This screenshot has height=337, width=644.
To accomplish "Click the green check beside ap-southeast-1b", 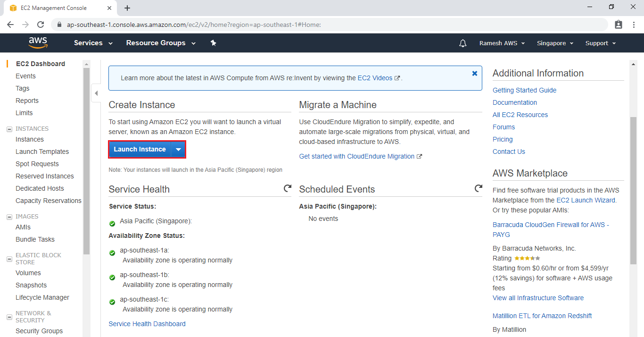I will coord(112,278).
